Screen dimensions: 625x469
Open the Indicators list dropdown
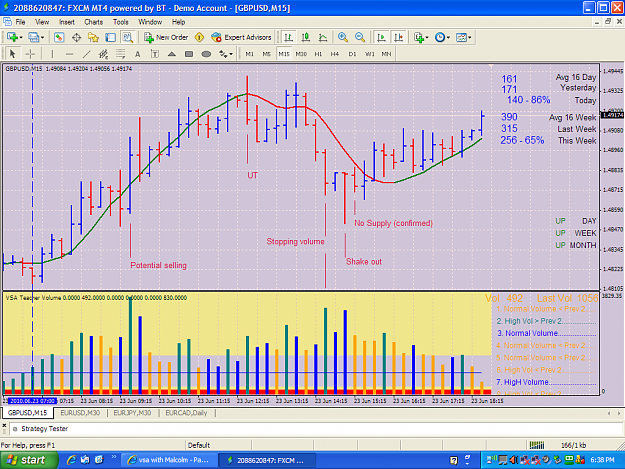coord(421,37)
